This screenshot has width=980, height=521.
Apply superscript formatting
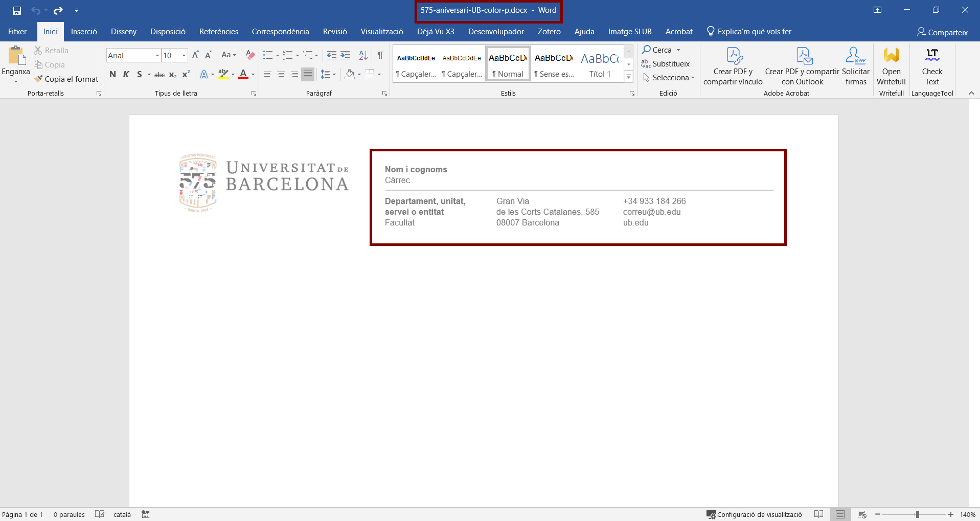[185, 75]
